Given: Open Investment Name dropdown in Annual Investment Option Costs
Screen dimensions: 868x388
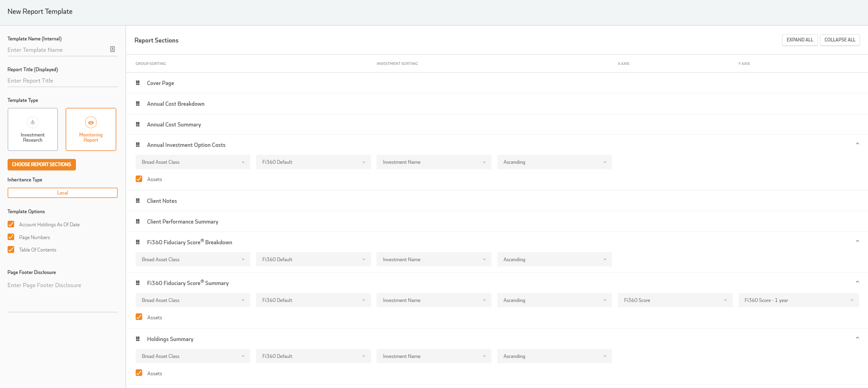Looking at the screenshot, I should coord(434,162).
